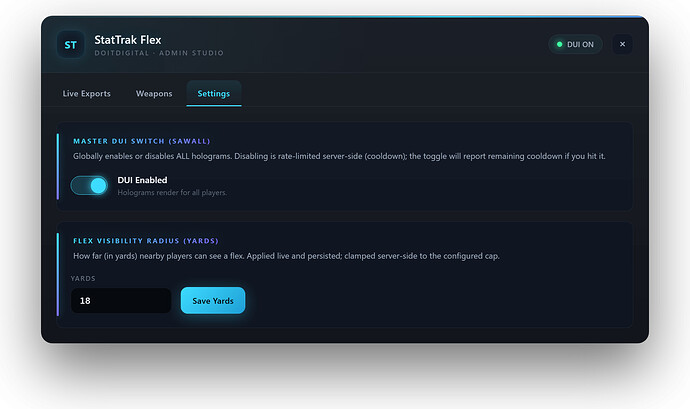This screenshot has width=690, height=409.
Task: Click the ST logo icon
Action: 70,44
